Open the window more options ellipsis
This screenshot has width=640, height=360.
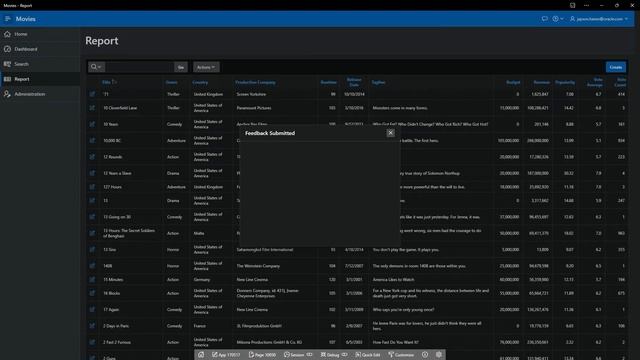click(x=587, y=5)
